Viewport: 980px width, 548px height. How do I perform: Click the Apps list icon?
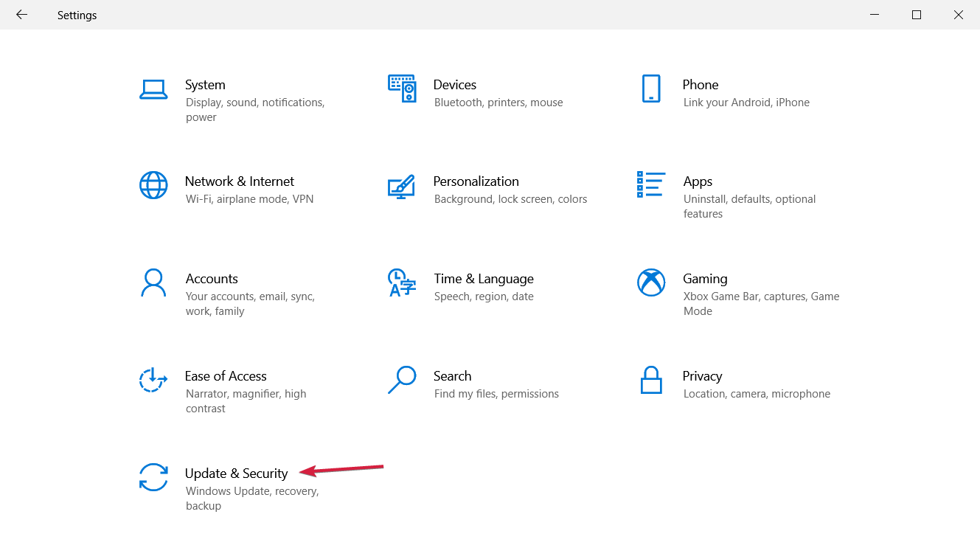click(651, 184)
